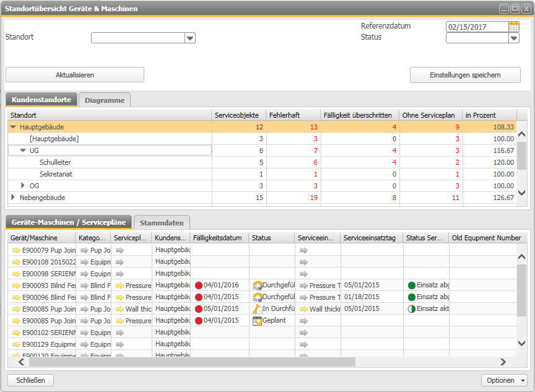Click the yellow Wall thickness service plan arrow
535x392 pixels.
pyautogui.click(x=119, y=309)
